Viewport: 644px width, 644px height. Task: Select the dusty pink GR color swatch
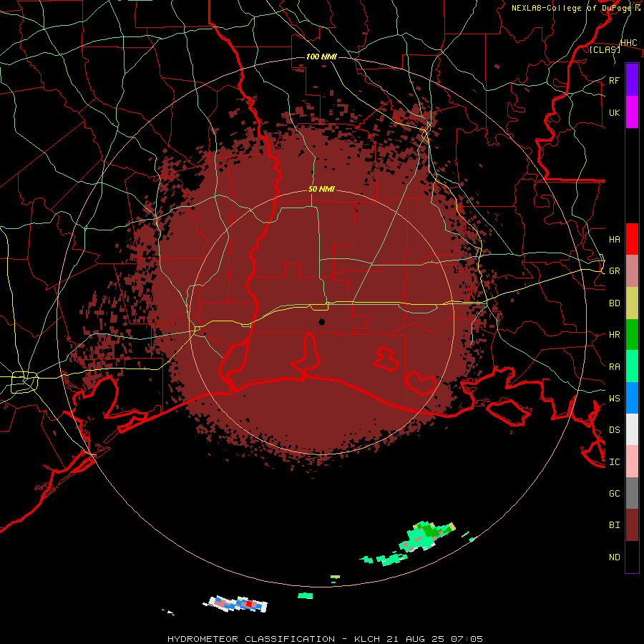pos(632,271)
